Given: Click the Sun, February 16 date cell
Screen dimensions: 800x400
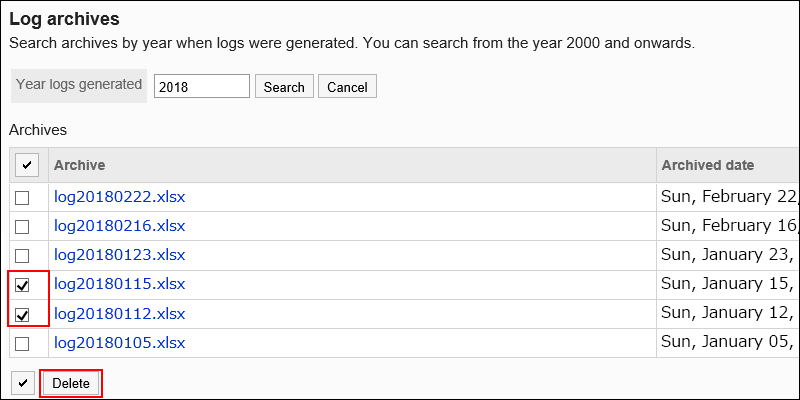Looking at the screenshot, I should pyautogui.click(x=728, y=226).
